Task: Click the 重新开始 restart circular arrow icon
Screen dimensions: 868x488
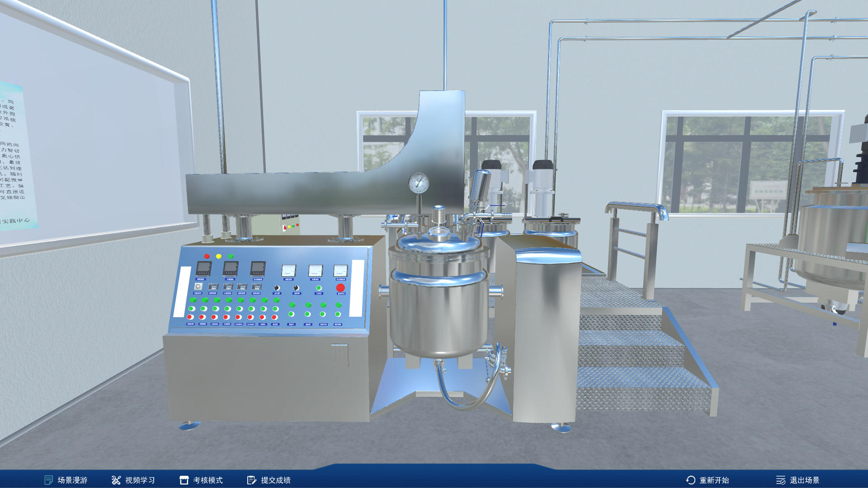Action: click(691, 480)
